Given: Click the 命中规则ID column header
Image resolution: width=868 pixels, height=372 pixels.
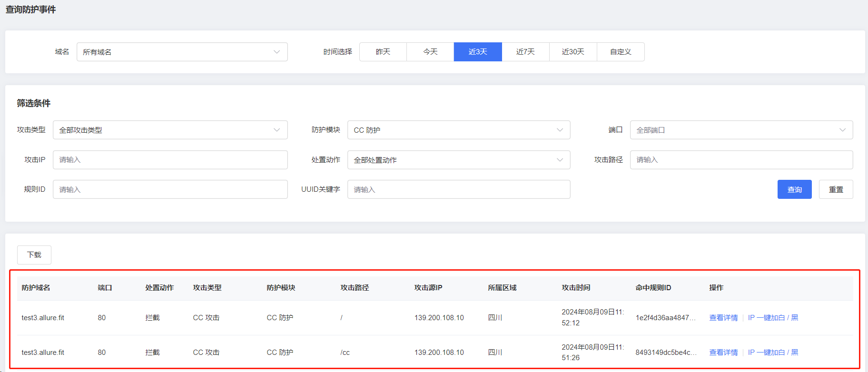Looking at the screenshot, I should (653, 288).
